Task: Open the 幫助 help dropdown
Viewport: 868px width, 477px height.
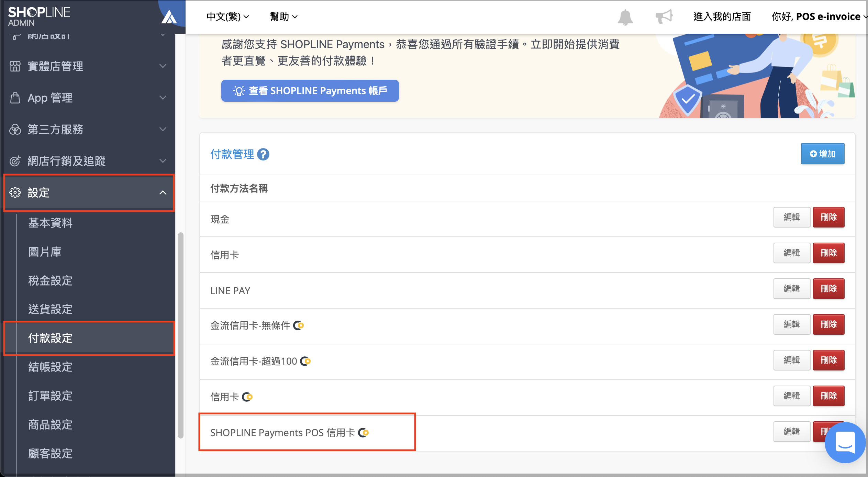Action: (284, 16)
